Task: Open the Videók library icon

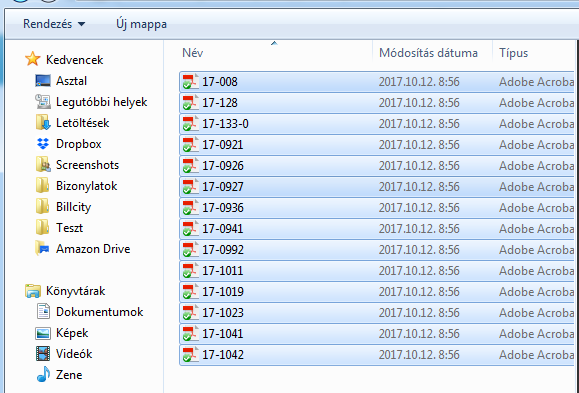Action: point(43,354)
